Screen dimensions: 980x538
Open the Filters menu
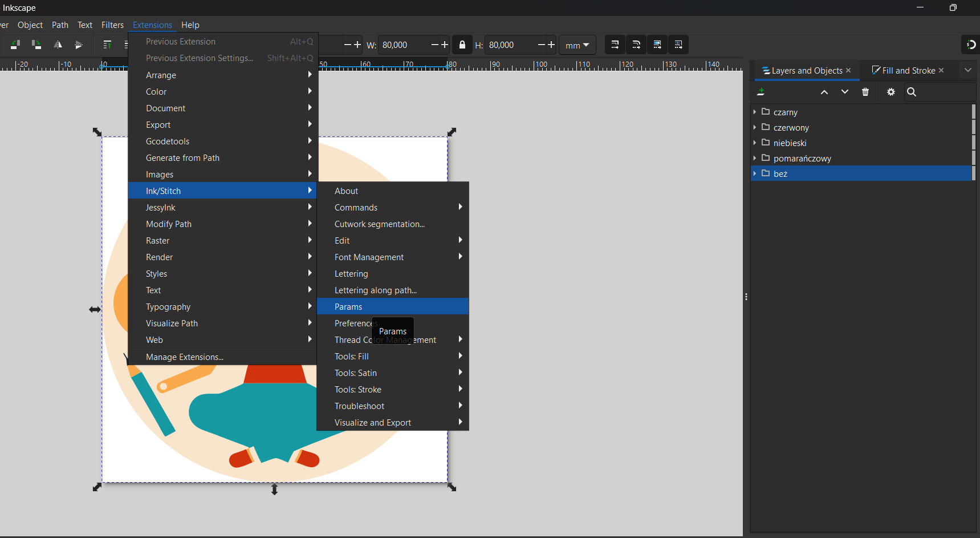tap(112, 25)
